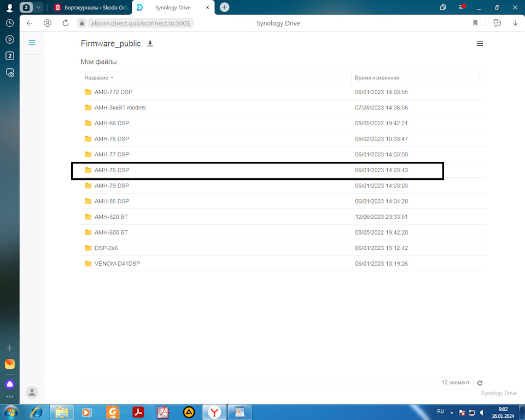Sort by Время изменения column
525x420 pixels.
[377, 78]
